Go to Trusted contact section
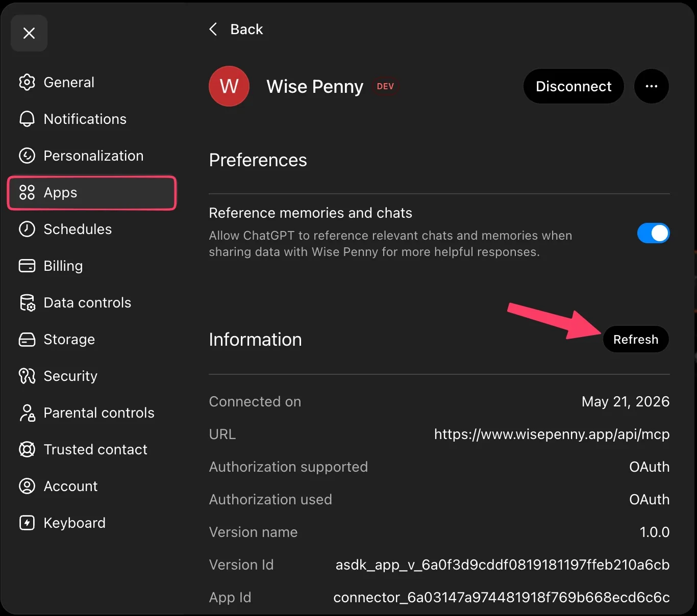 coord(92,449)
